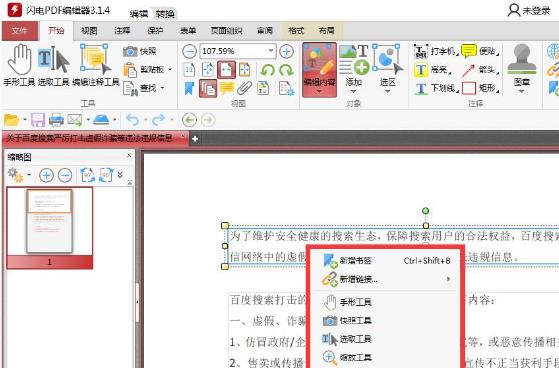The width and height of the screenshot is (559, 368).
Task: Click the blue scanner icon
Action: point(101,120)
